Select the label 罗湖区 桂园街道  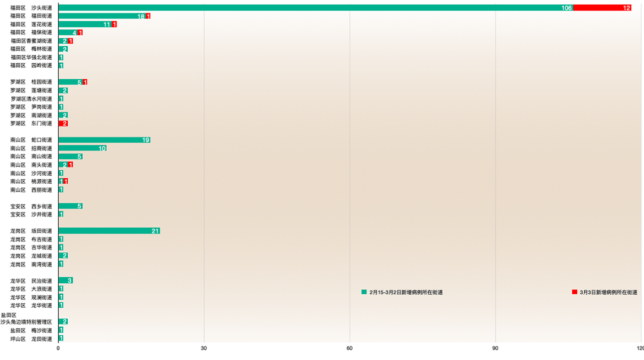tap(31, 82)
